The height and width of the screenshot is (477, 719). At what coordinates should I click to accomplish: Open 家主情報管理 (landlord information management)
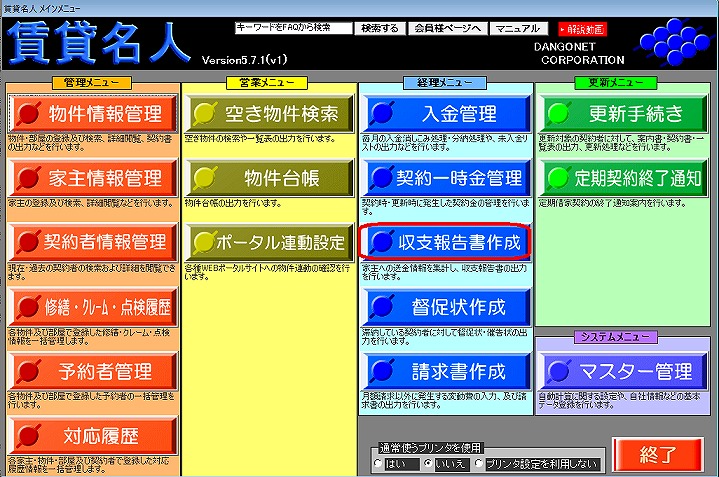tap(93, 178)
